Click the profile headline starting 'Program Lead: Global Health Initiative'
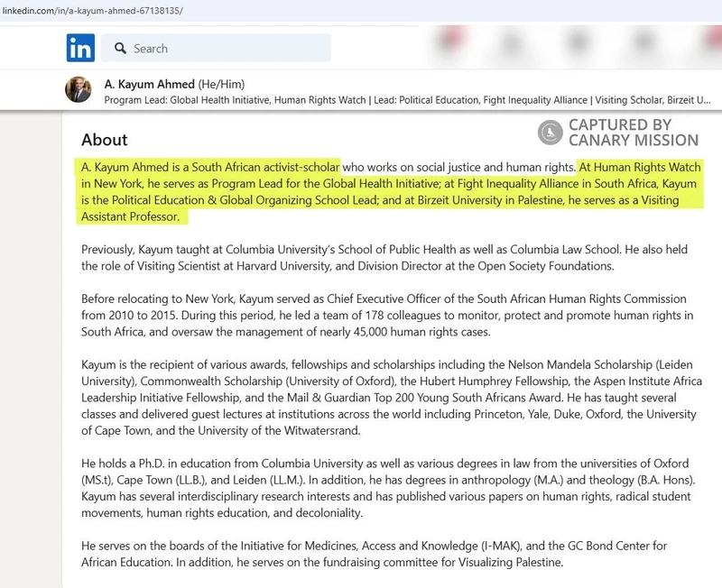Viewport: 722px width, 588px height. tap(408, 100)
